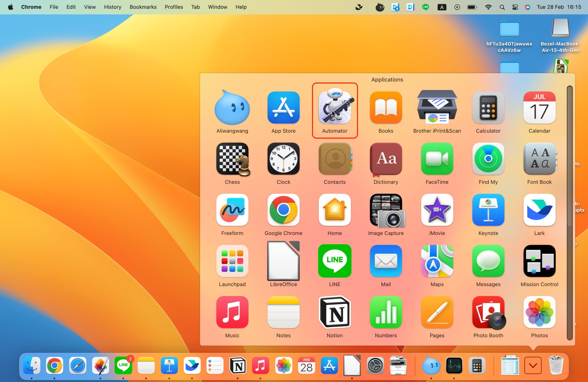Viewport: 588px width, 382px height.
Task: Open the Bookmarks menu
Action: pyautogui.click(x=143, y=7)
